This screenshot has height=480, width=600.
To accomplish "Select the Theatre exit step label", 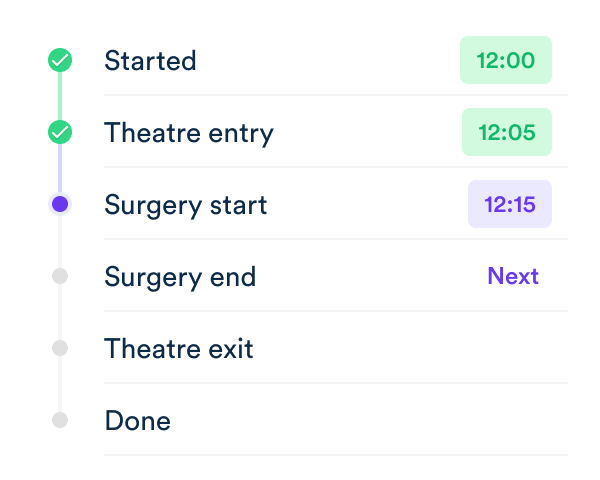I will pyautogui.click(x=179, y=348).
